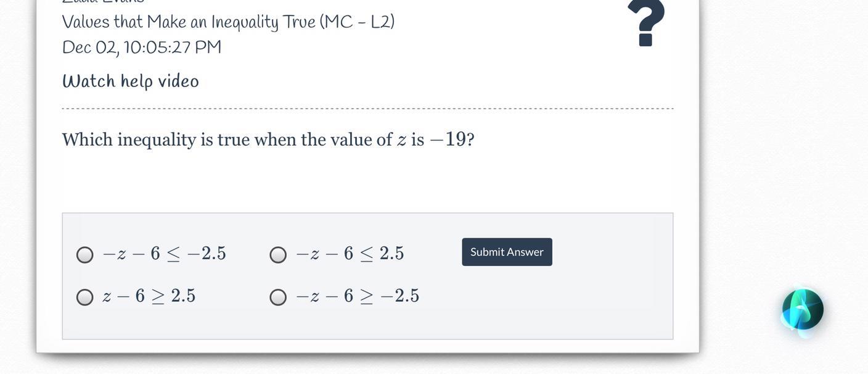Viewport: 868px width, 374px height.
Task: Open the glowing blue orb assistant icon
Action: 803,310
